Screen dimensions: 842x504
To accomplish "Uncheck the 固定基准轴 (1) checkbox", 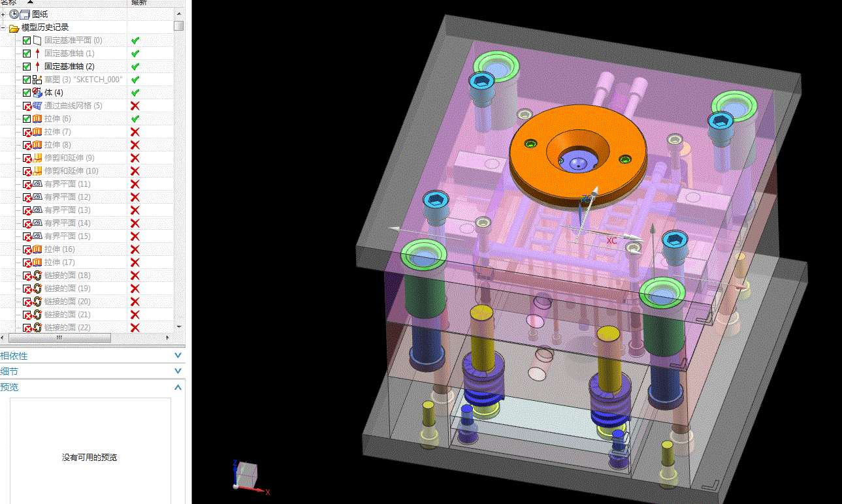I will coord(27,54).
